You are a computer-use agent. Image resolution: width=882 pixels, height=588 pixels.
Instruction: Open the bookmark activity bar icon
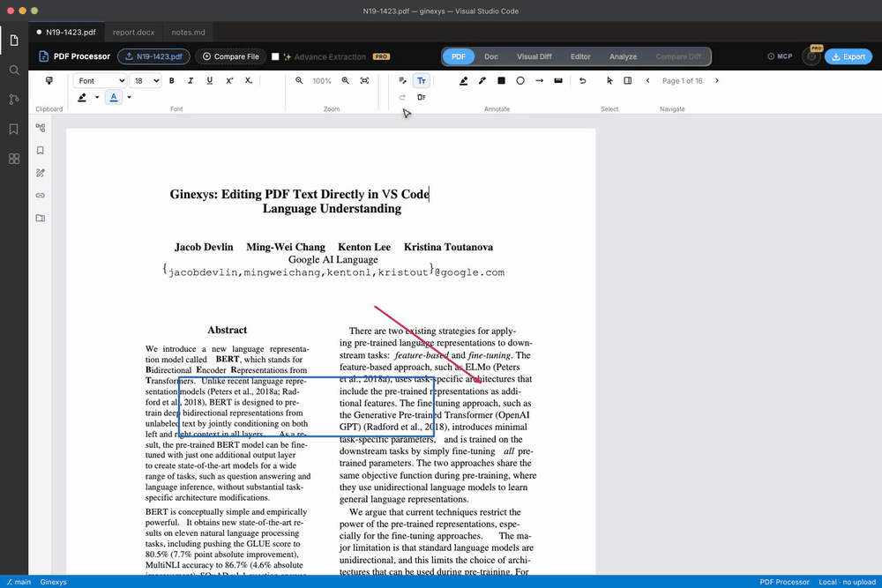click(x=14, y=129)
